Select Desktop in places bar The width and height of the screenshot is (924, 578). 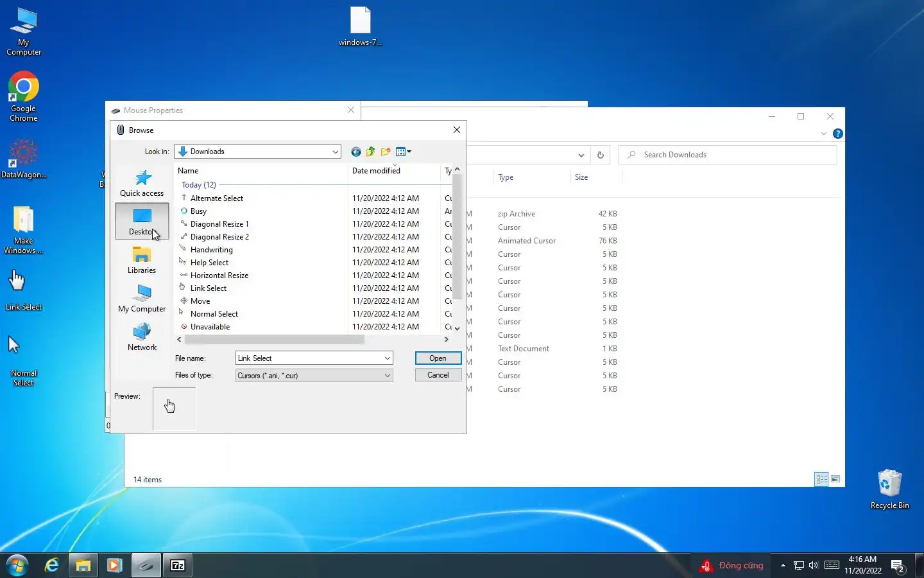[x=142, y=222]
